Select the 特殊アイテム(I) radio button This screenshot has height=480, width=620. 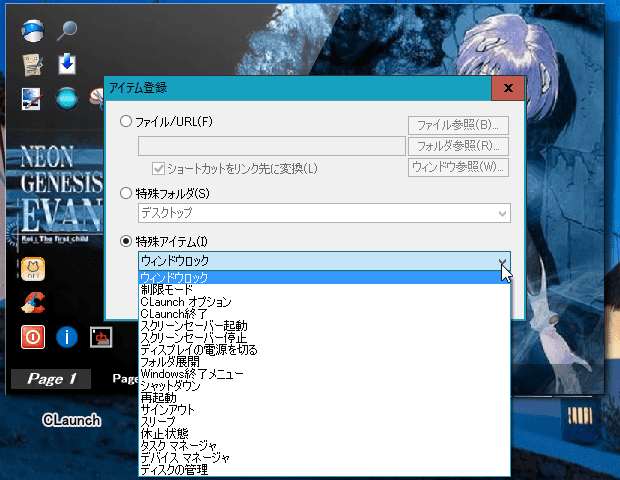(126, 241)
